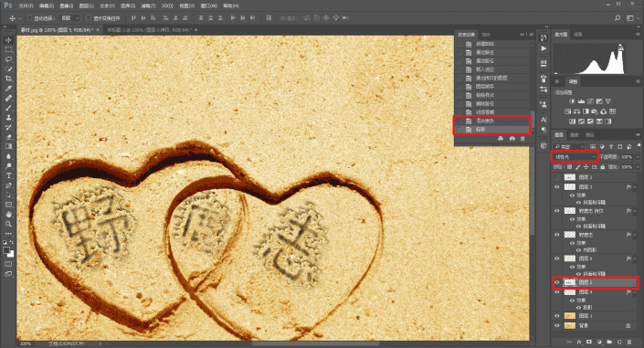Click the new group folder icon
Viewport: 644px width, 348px height.
click(609, 342)
